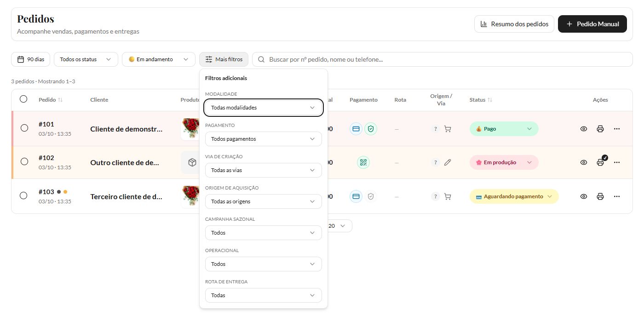Image resolution: width=644 pixels, height=322 pixels.
Task: Open more actions menu for order #103
Action: [617, 196]
